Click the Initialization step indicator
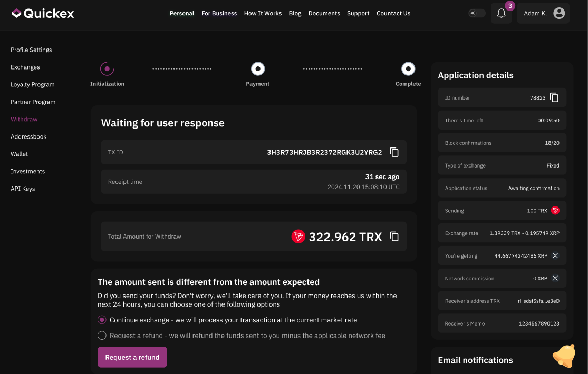The height and width of the screenshot is (374, 588). (107, 69)
